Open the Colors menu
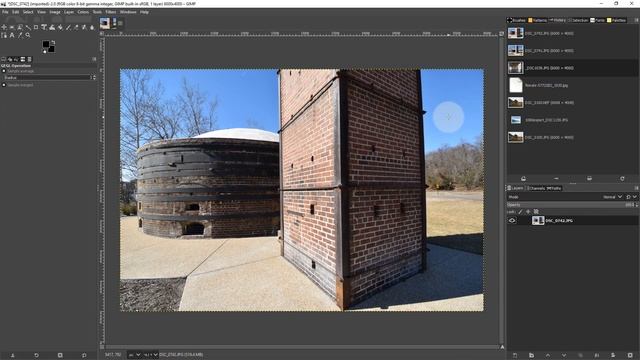Screen dimensions: 640x360 83,12
